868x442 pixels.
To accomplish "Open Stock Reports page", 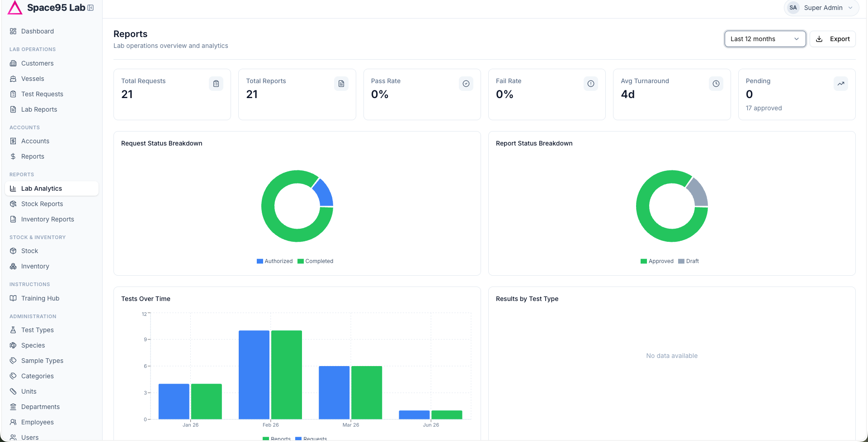I will [52, 204].
